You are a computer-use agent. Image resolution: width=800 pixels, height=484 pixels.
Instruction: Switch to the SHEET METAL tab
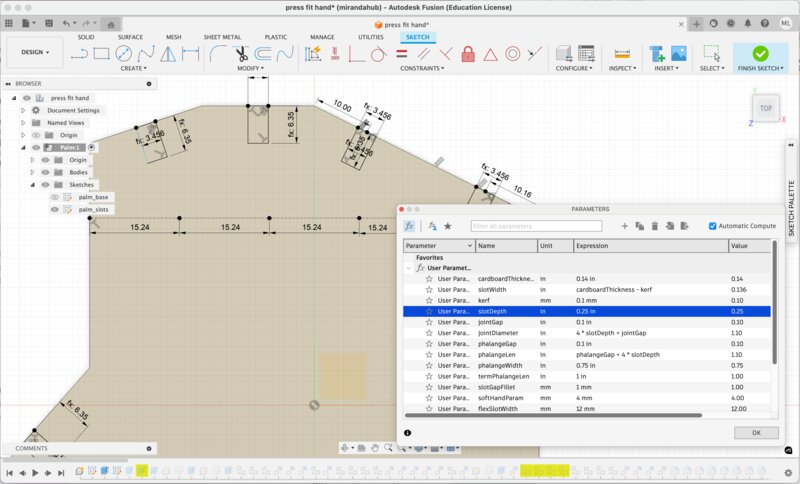pyautogui.click(x=223, y=37)
